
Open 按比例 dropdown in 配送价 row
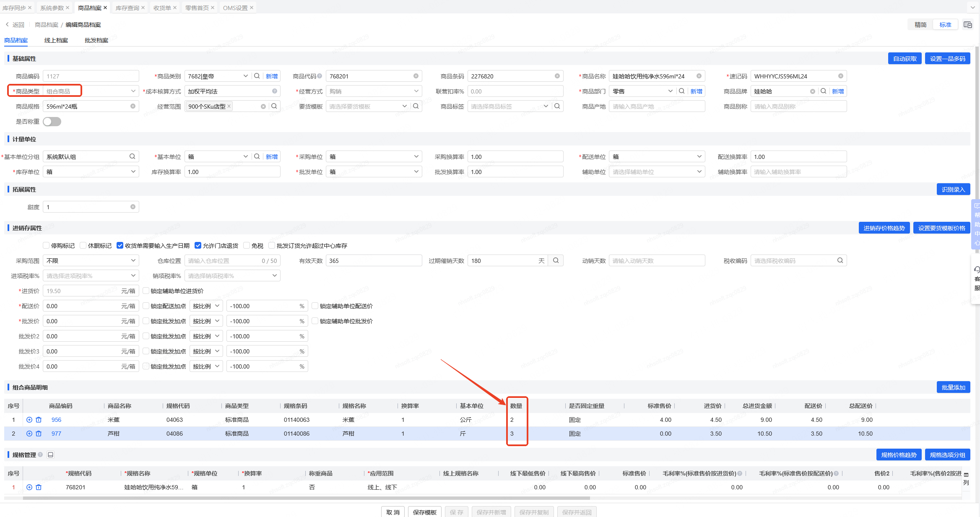tap(206, 306)
